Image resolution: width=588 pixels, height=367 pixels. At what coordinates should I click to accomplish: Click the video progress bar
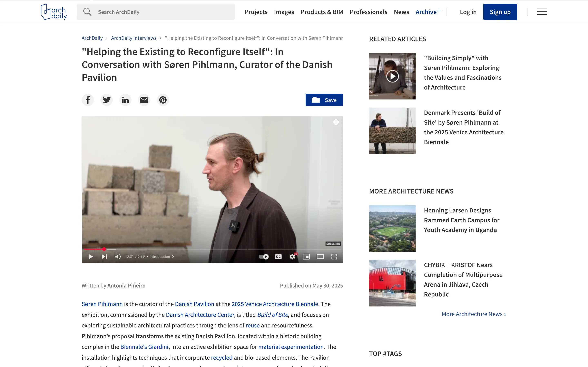pyautogui.click(x=212, y=249)
